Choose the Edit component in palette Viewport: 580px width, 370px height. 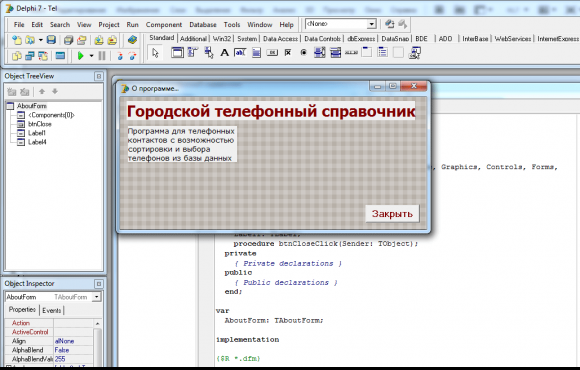click(x=240, y=53)
